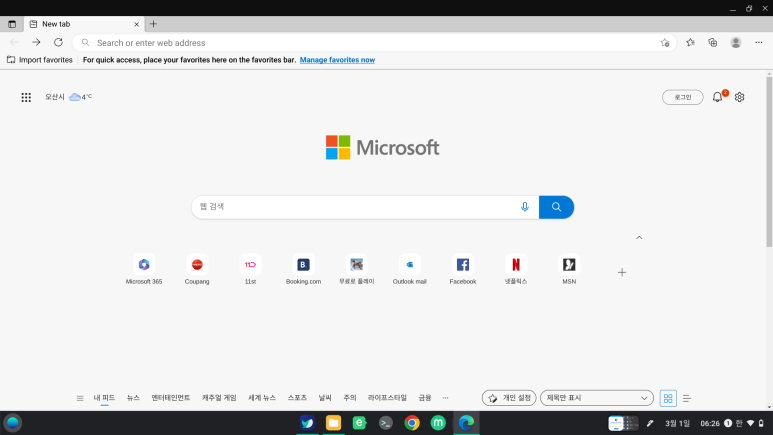
Task: Select the 세계 뉴스 tab
Action: (262, 398)
